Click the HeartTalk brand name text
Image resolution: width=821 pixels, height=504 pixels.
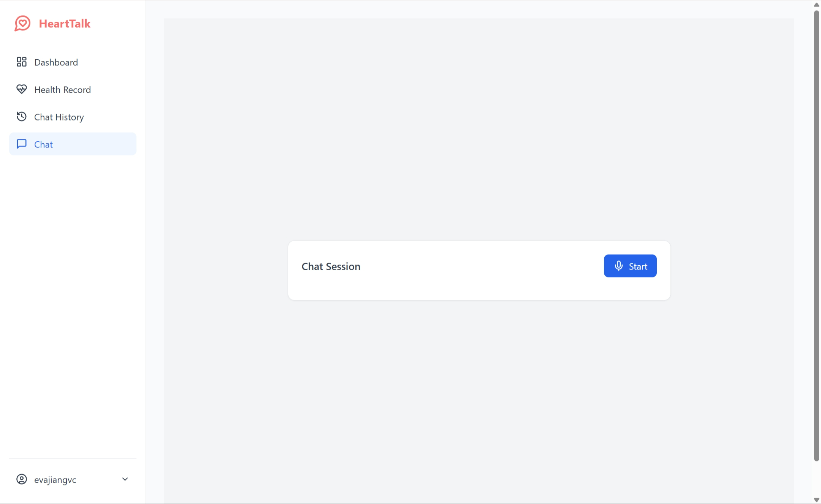65,24
